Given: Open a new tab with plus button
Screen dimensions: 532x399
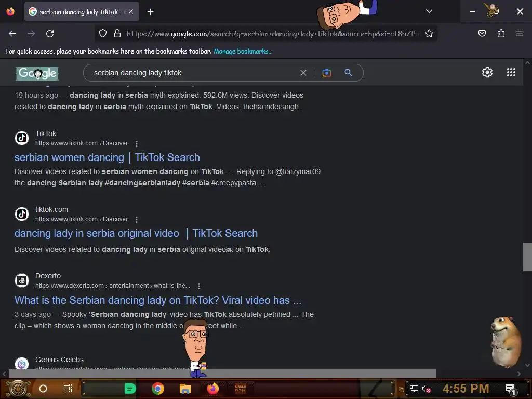Looking at the screenshot, I should click(150, 12).
